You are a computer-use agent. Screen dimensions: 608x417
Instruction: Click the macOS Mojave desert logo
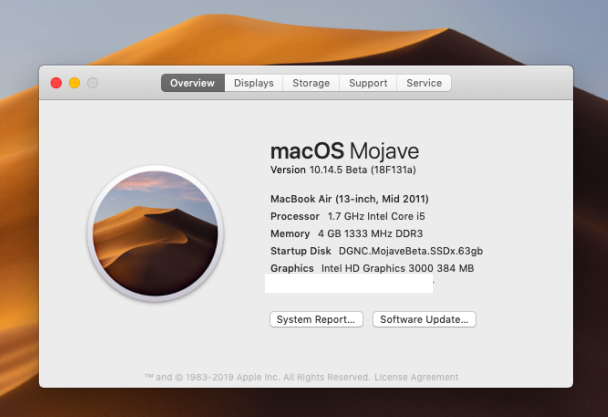(155, 234)
